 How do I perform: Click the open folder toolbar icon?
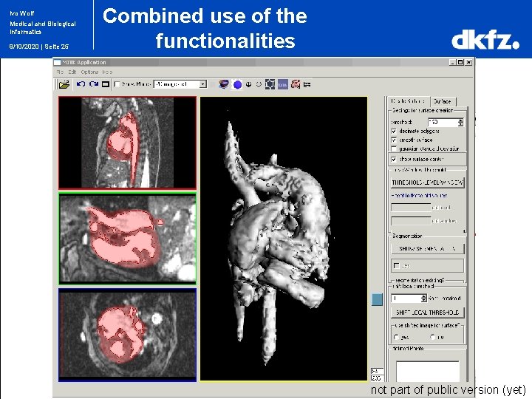click(x=64, y=84)
